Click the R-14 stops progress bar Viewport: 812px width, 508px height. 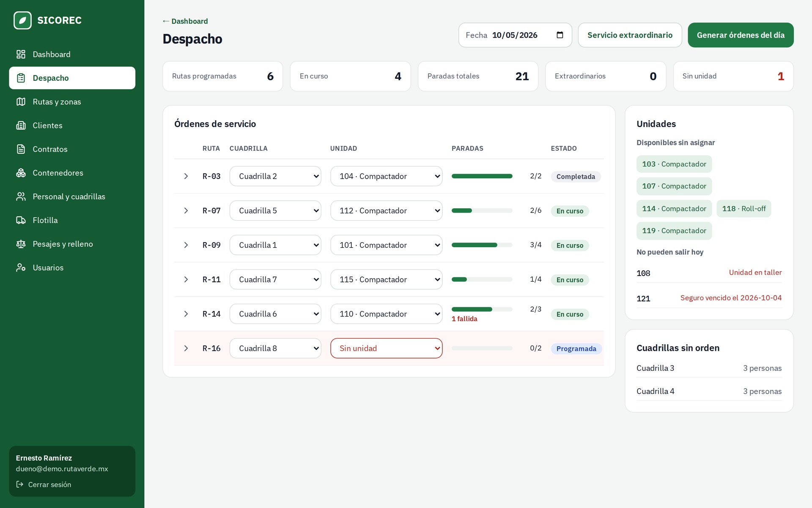point(482,309)
